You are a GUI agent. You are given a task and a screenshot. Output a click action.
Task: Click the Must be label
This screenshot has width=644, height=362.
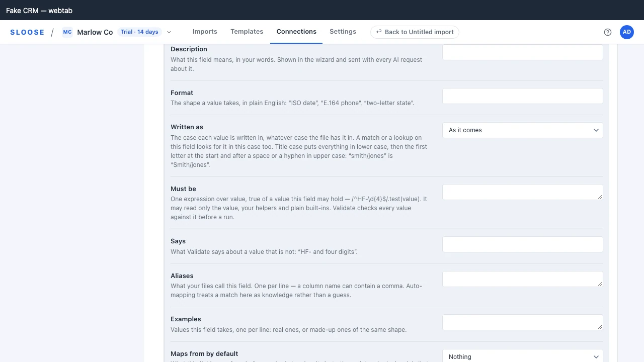click(183, 189)
